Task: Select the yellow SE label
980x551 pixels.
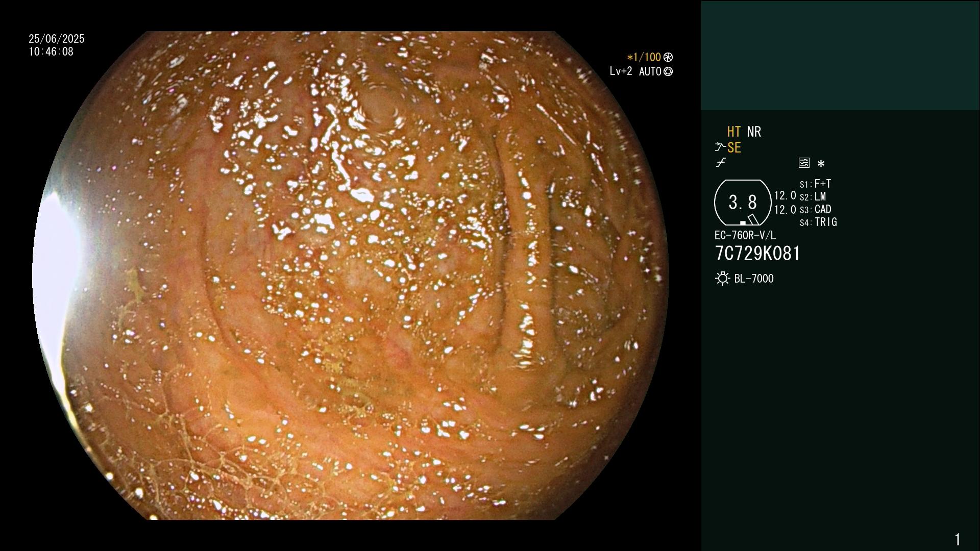Action: click(x=734, y=148)
